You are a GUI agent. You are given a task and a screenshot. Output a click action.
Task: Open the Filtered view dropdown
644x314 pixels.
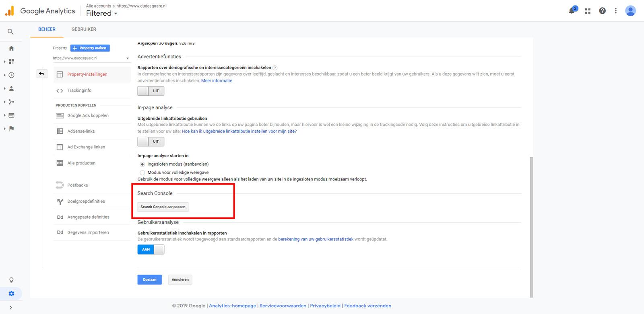tap(102, 13)
